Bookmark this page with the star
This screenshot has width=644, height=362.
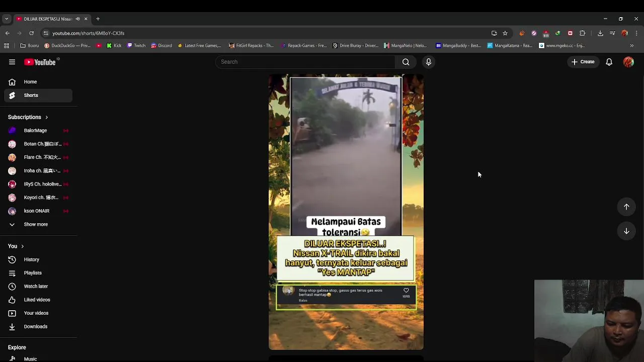[x=505, y=33]
